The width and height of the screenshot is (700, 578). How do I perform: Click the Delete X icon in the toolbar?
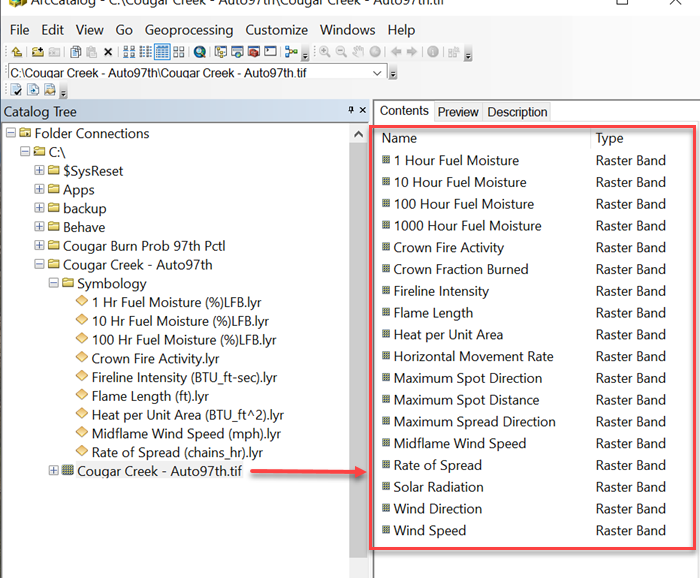pyautogui.click(x=108, y=52)
